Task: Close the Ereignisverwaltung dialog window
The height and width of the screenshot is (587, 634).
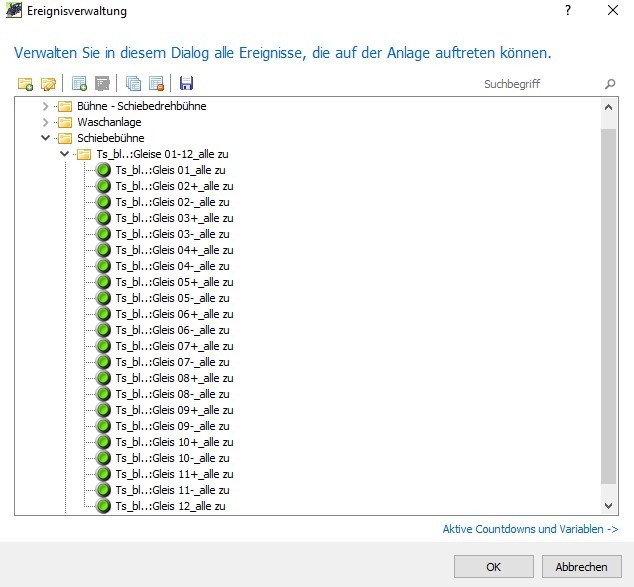Action: tap(613, 10)
